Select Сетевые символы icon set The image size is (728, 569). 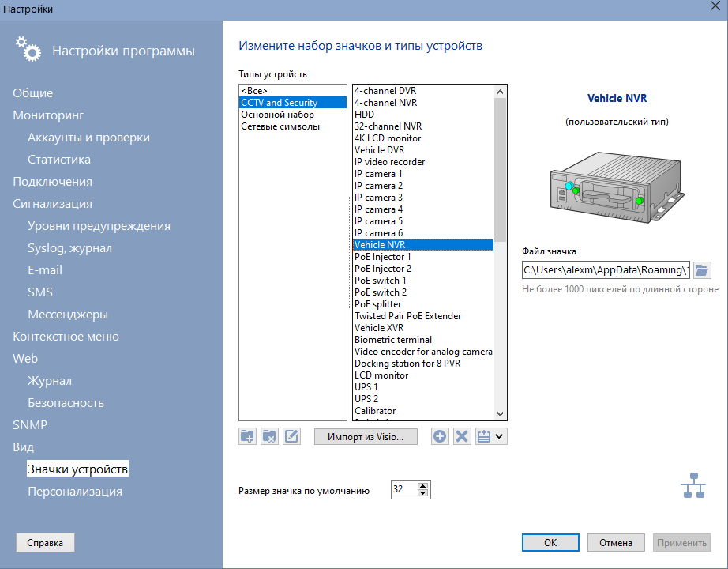pos(280,126)
